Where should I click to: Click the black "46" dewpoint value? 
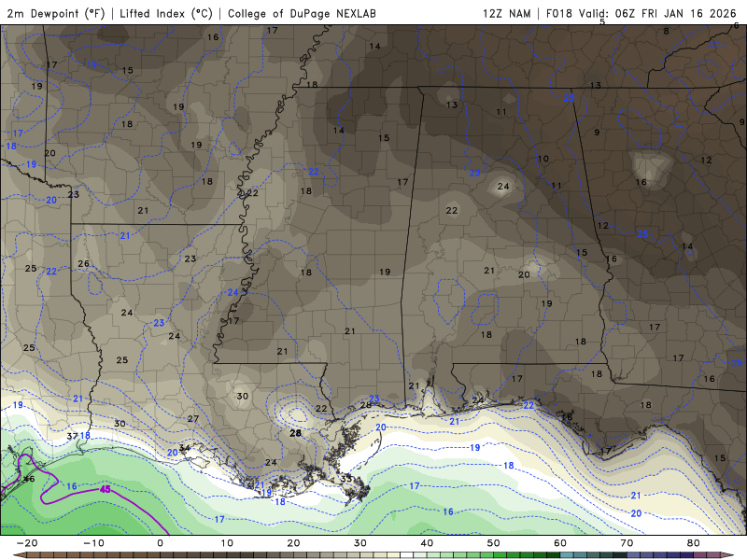(30, 479)
